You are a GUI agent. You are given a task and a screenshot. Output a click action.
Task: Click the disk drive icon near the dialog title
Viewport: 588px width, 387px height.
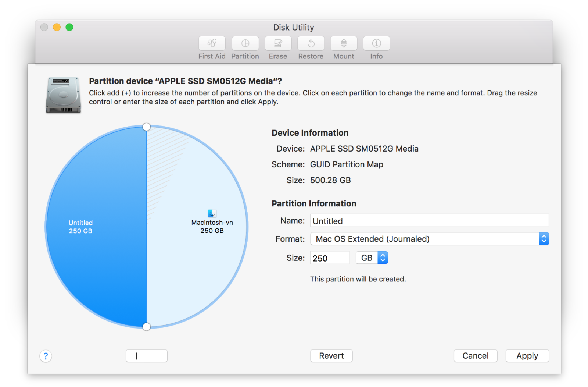tap(63, 95)
